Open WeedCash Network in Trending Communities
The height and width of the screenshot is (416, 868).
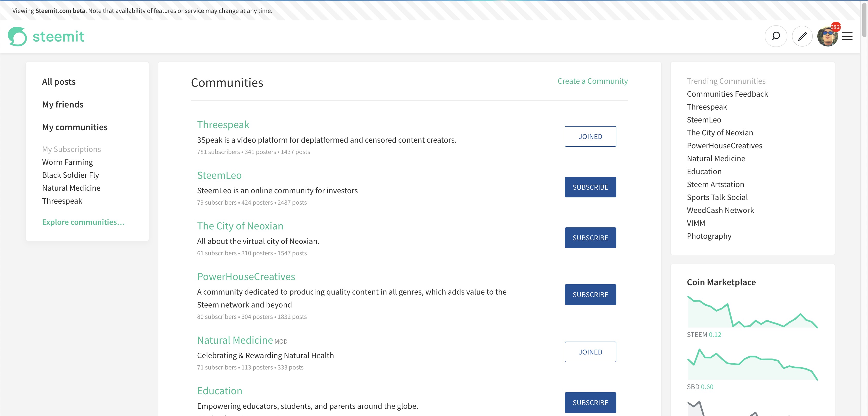click(720, 210)
